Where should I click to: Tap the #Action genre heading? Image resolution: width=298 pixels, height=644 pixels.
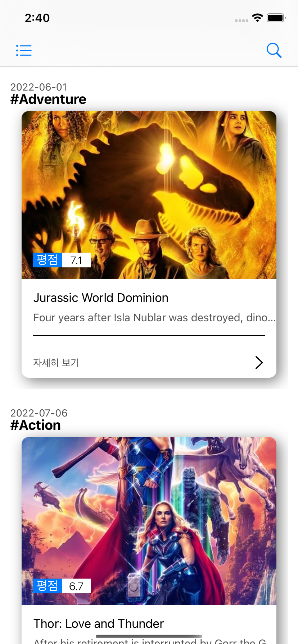[x=35, y=425]
